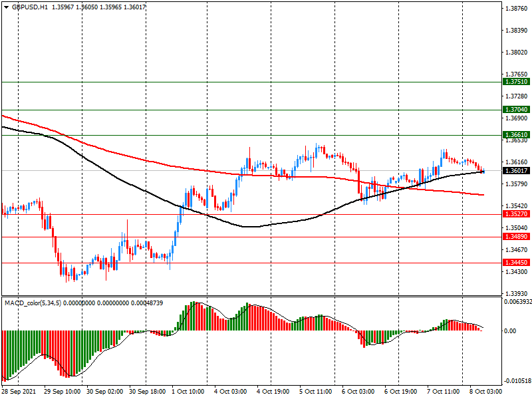Click the 6 Oct 03:00 time label
The width and height of the screenshot is (532, 399).
click(358, 392)
